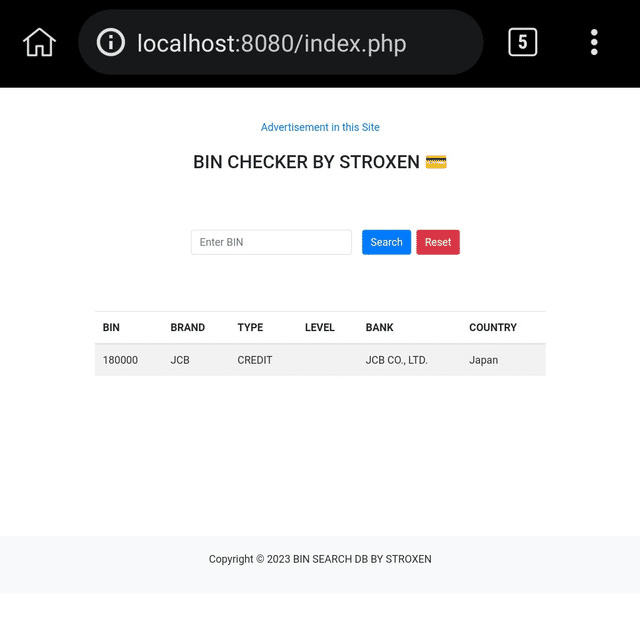Click the COUNTRY column header
The width and height of the screenshot is (640, 619).
(493, 327)
